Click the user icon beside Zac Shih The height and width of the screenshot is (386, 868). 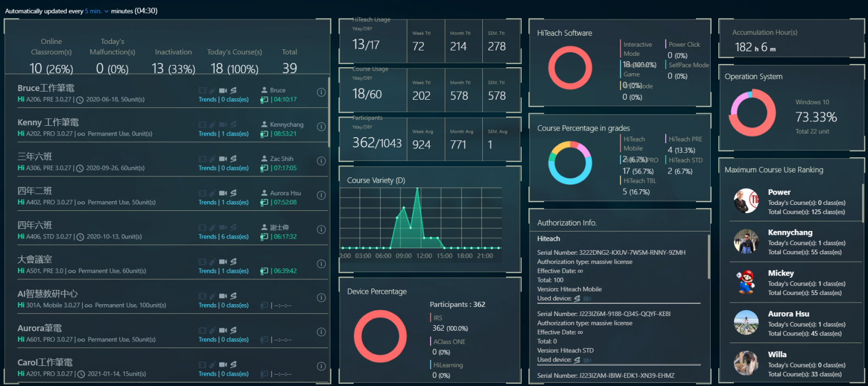point(264,159)
